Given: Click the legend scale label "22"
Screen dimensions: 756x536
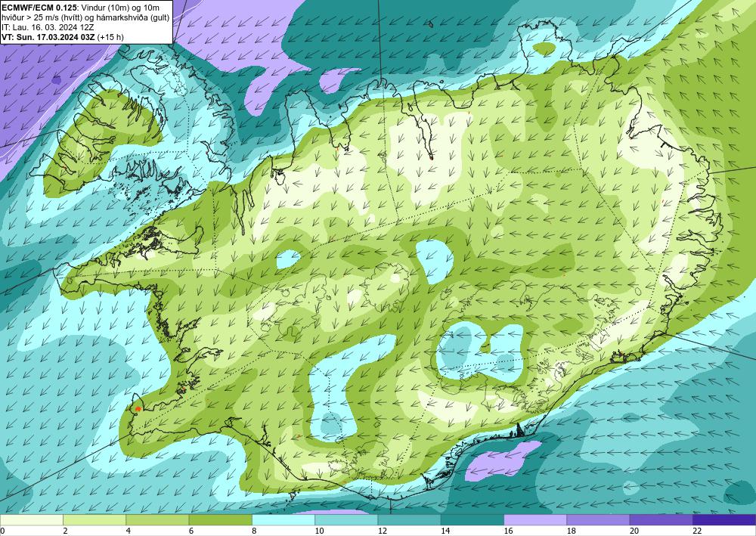Looking at the screenshot, I should (697, 531).
